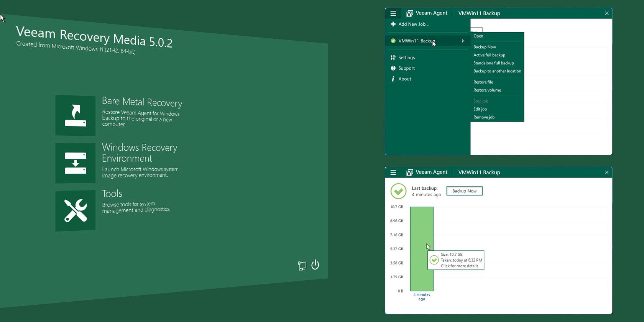This screenshot has height=322, width=644.
Task: Click the Settings sliders icon
Action: coord(393,58)
